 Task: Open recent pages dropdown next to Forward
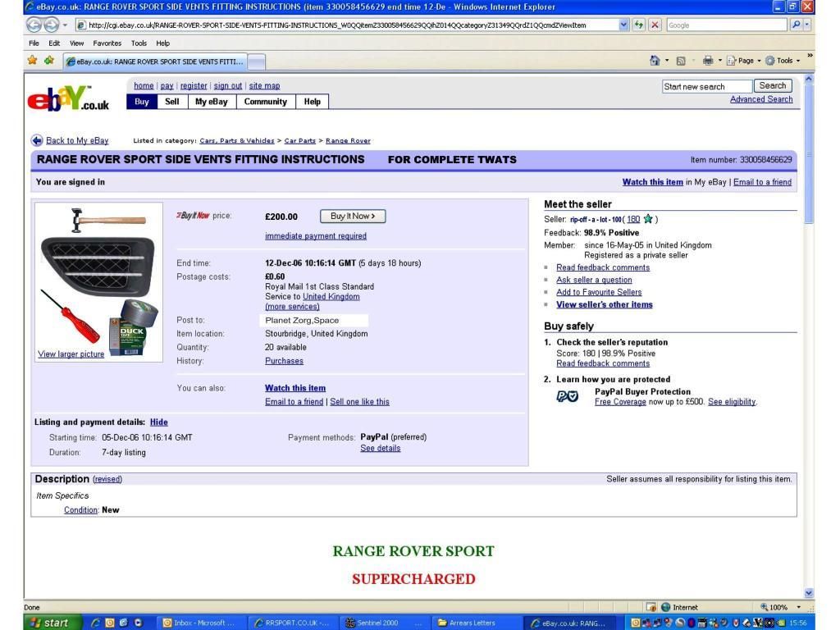(x=65, y=25)
